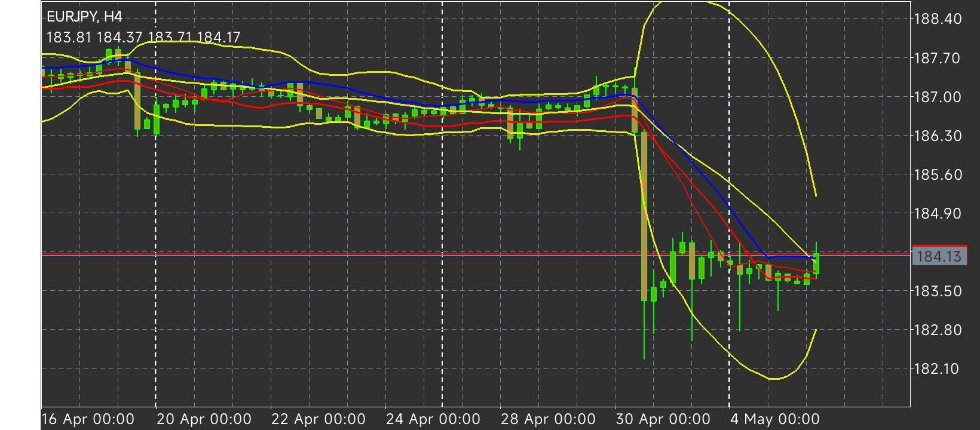The image size is (980, 430).
Task: Click the latest green candle at the chart's right edge
Action: point(816,263)
